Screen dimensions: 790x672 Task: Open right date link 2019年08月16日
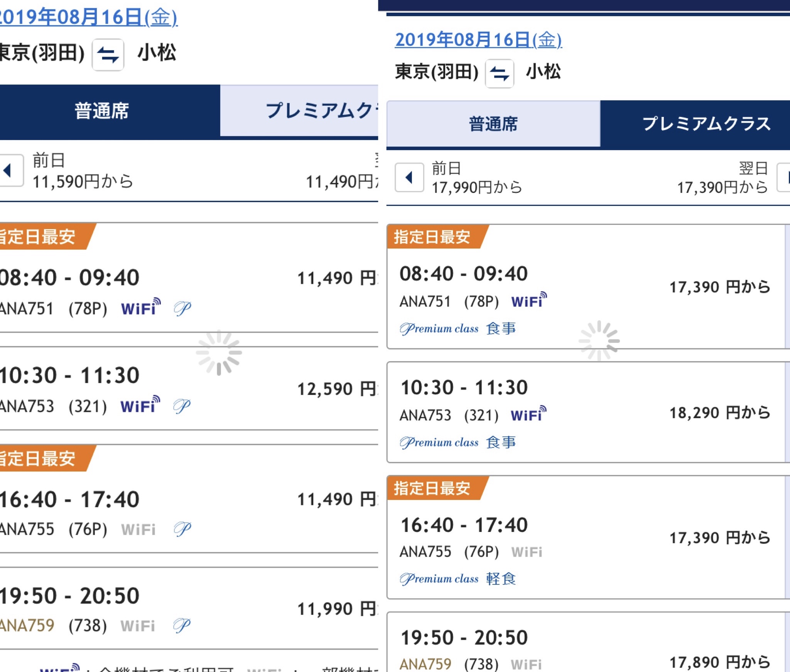[478, 40]
